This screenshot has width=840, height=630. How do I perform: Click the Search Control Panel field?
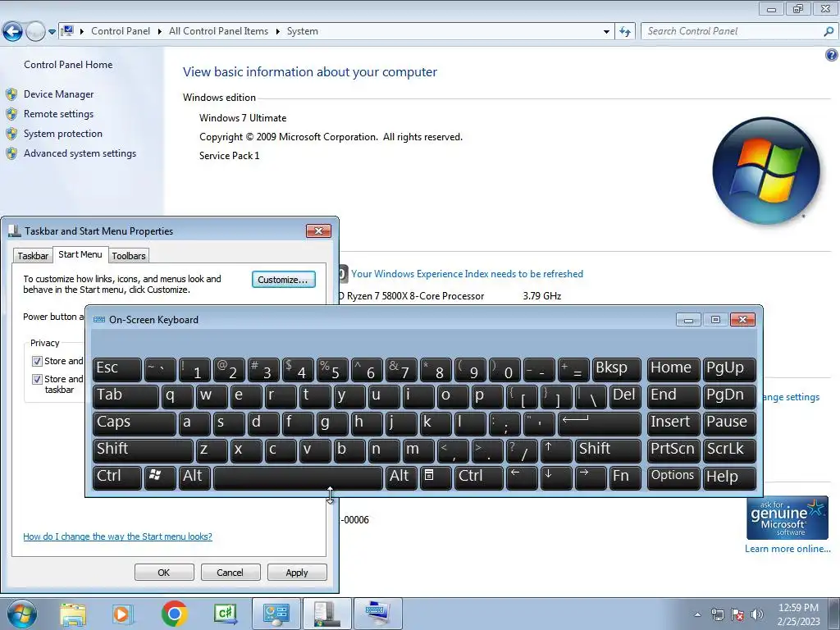pyautogui.click(x=733, y=32)
